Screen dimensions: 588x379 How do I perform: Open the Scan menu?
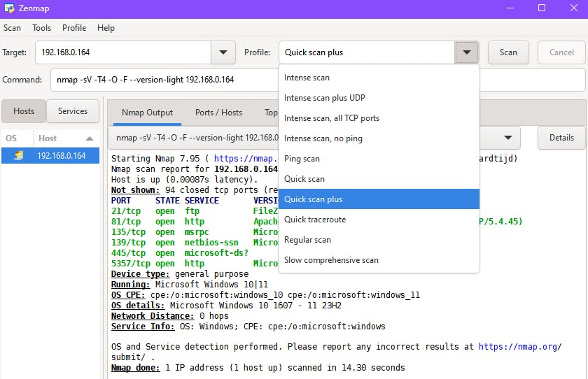(12, 28)
